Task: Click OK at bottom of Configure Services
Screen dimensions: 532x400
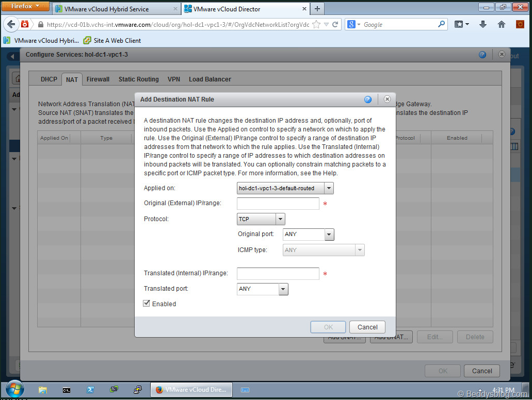Action: click(x=443, y=371)
